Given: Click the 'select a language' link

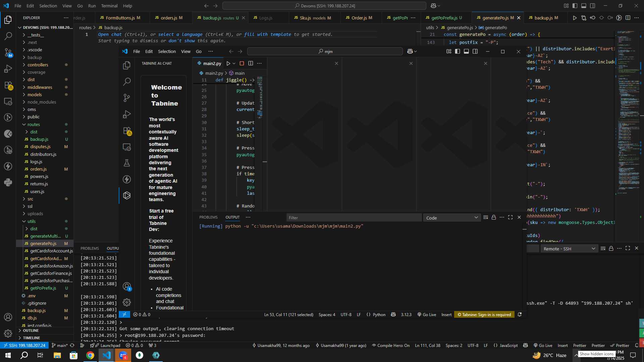Looking at the screenshot, I should pyautogui.click(x=180, y=34).
